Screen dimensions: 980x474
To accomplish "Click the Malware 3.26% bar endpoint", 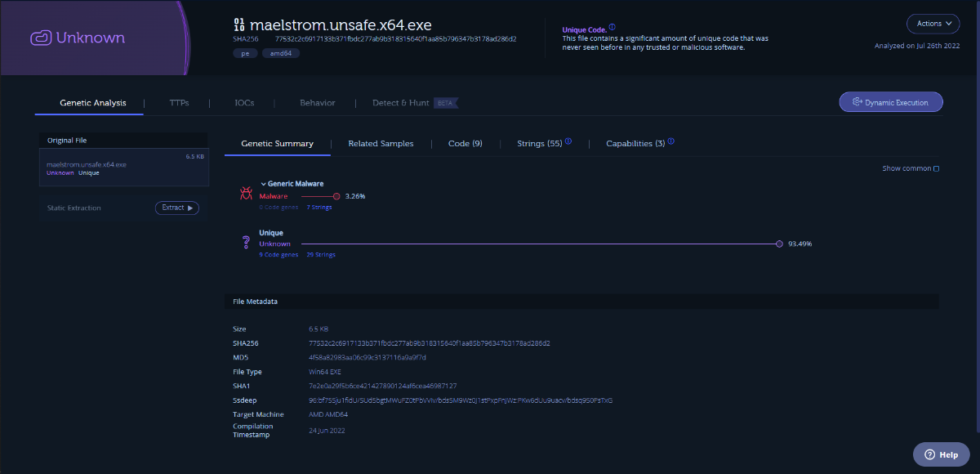I will point(336,196).
